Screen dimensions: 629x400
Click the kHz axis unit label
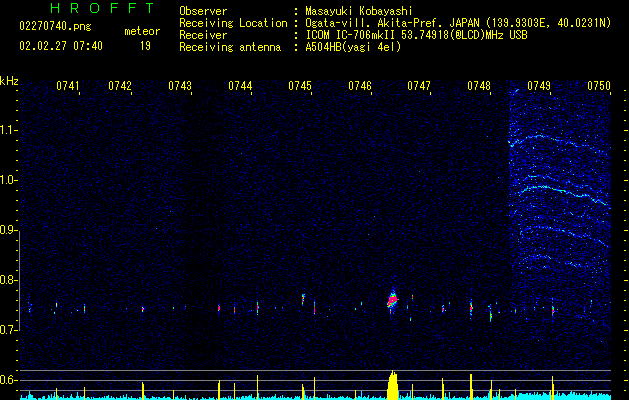[x=9, y=81]
